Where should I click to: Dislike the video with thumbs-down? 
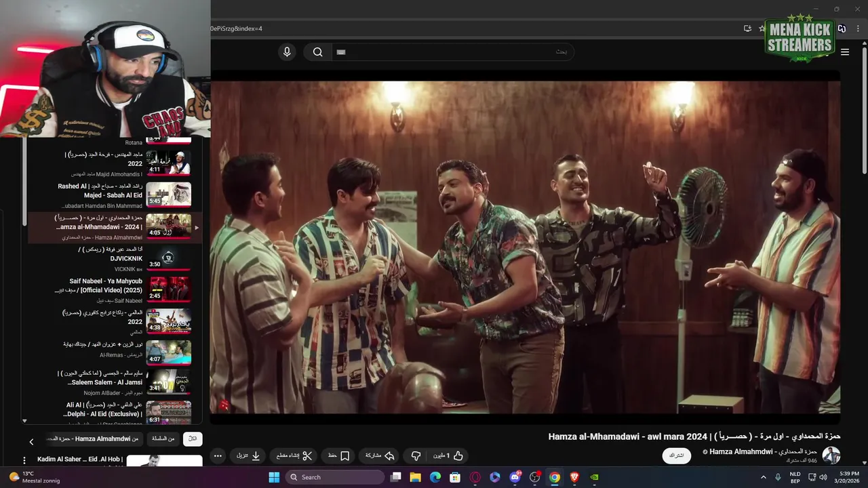pyautogui.click(x=416, y=456)
